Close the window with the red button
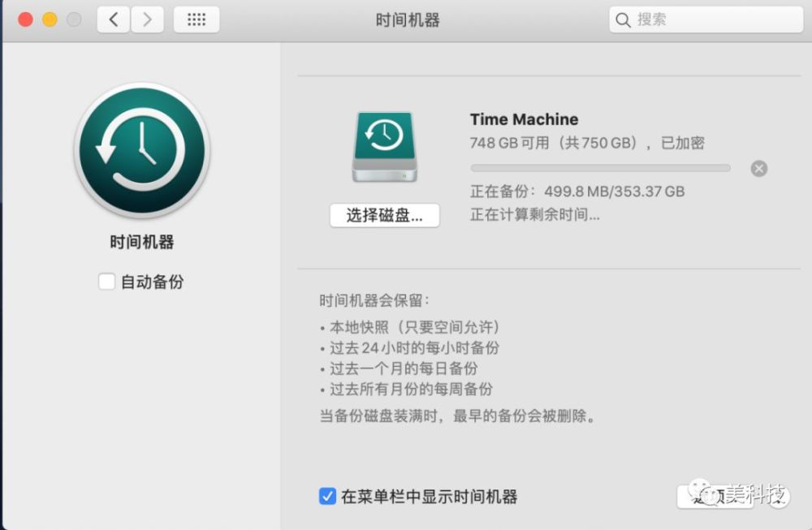The height and width of the screenshot is (530, 812). tap(25, 19)
